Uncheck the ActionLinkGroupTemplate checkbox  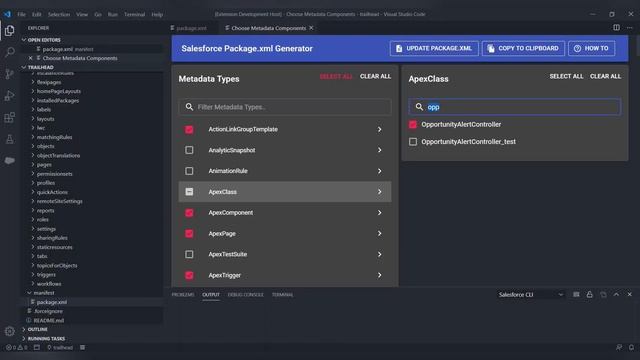coord(189,129)
